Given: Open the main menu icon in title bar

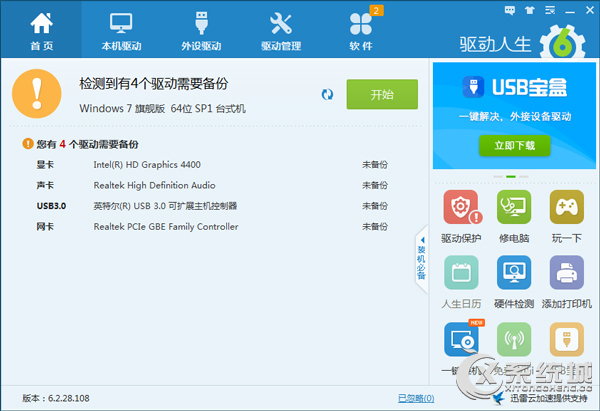Looking at the screenshot, I should 550,10.
